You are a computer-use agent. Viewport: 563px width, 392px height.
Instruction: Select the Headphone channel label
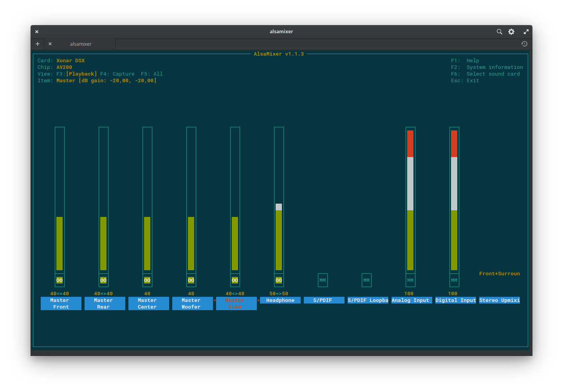(x=280, y=300)
